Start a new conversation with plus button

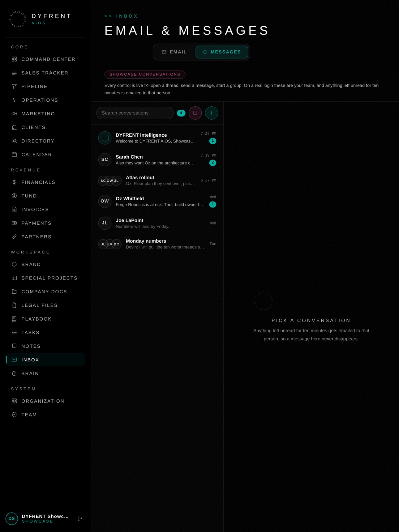coord(212,113)
